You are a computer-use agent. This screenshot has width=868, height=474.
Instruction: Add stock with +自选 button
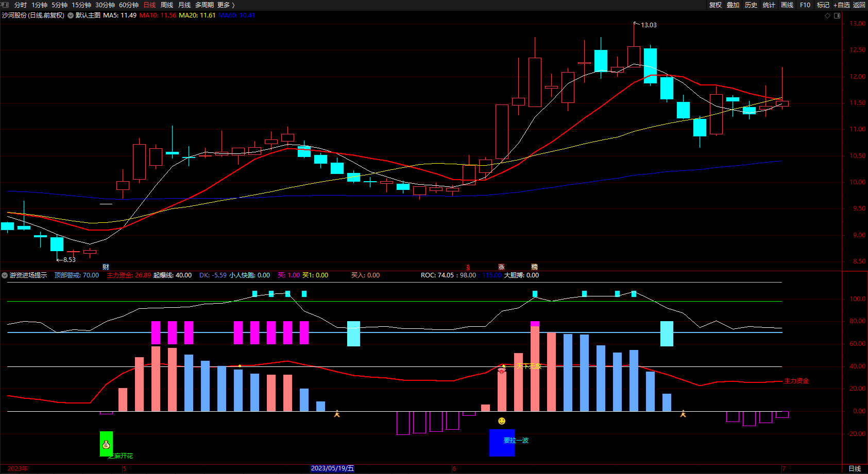842,5
